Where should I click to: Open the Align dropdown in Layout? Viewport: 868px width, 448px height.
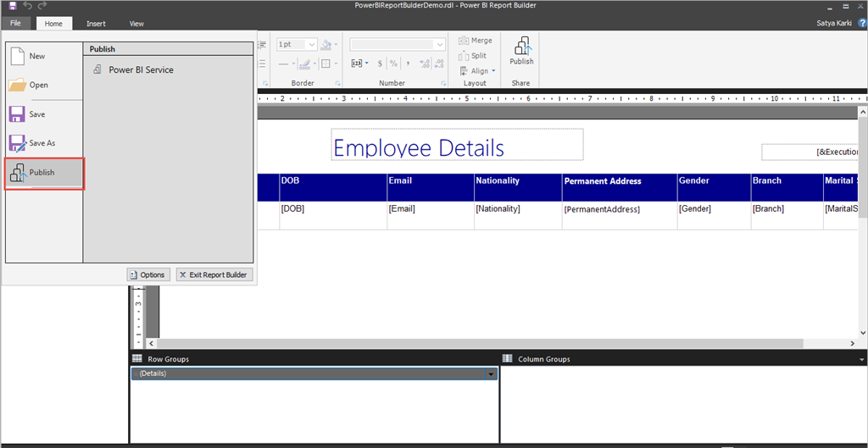pyautogui.click(x=478, y=71)
